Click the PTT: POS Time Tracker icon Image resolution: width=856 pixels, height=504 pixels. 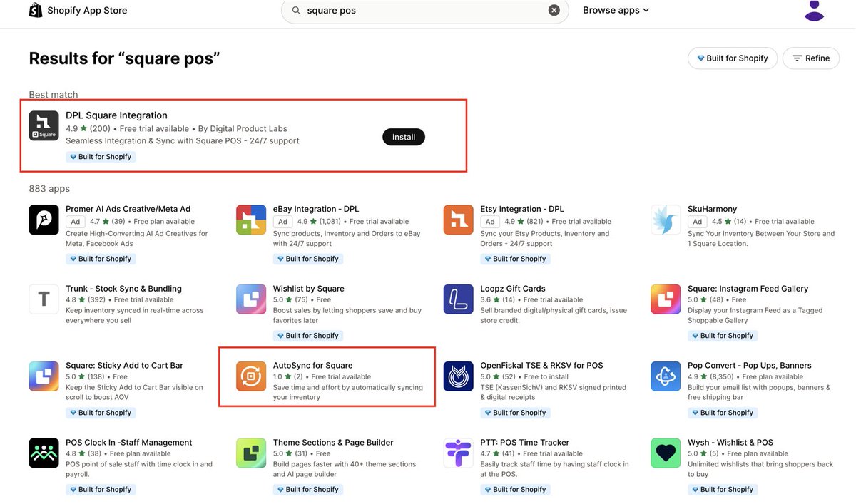[x=459, y=453]
